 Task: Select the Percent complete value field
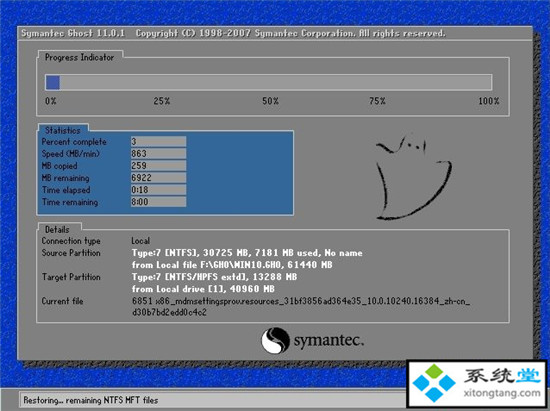coord(158,141)
